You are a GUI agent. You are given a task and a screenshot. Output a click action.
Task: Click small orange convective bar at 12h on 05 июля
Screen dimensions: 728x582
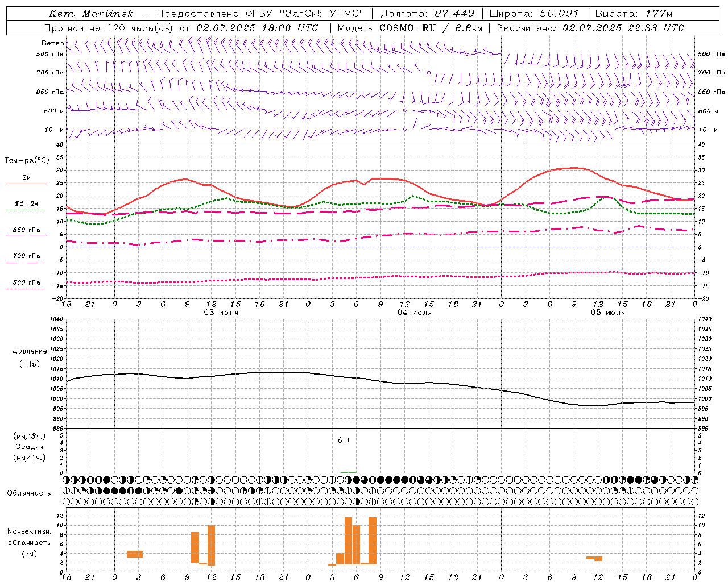[598, 559]
